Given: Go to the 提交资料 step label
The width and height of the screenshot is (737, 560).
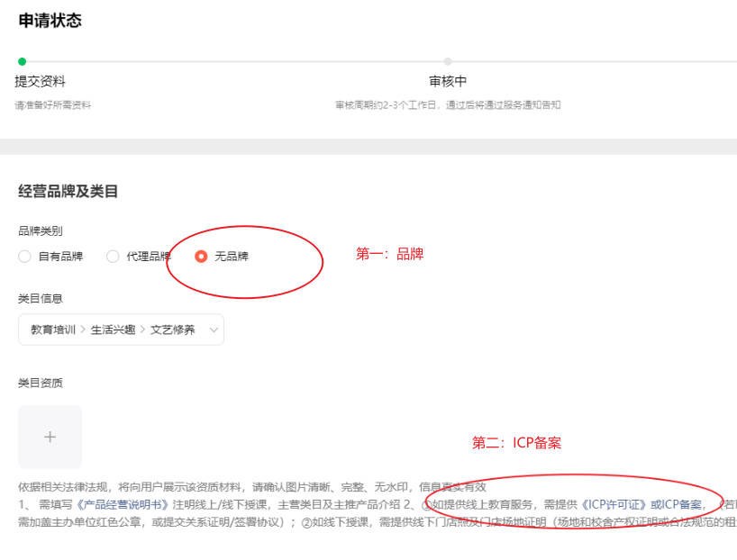Looking at the screenshot, I should pos(40,82).
